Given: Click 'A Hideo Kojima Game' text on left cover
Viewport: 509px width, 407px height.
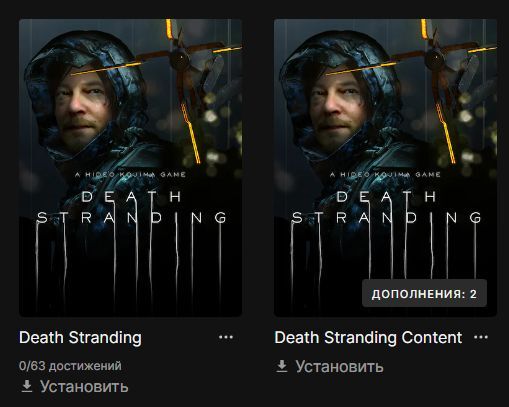Looking at the screenshot, I should click(x=130, y=174).
